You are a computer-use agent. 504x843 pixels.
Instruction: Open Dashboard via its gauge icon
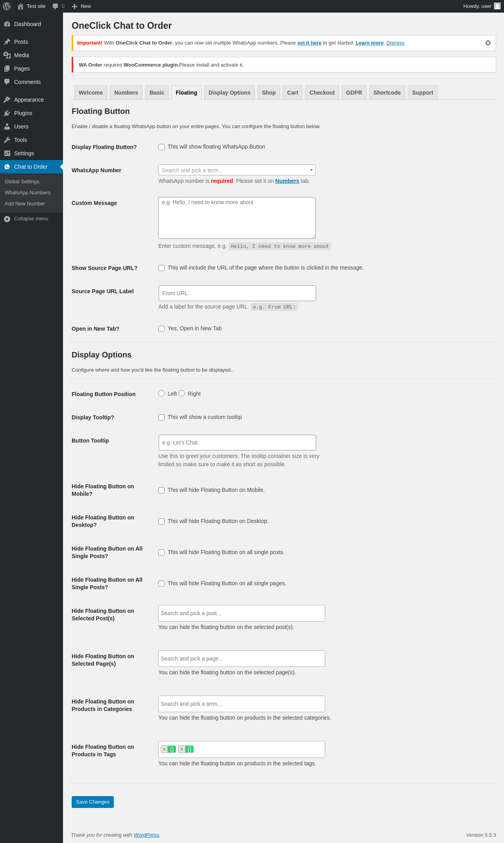tap(7, 24)
